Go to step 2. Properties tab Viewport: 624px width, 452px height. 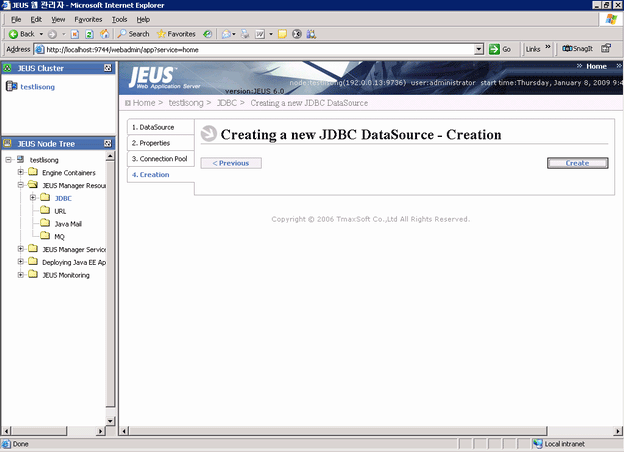pos(160,143)
